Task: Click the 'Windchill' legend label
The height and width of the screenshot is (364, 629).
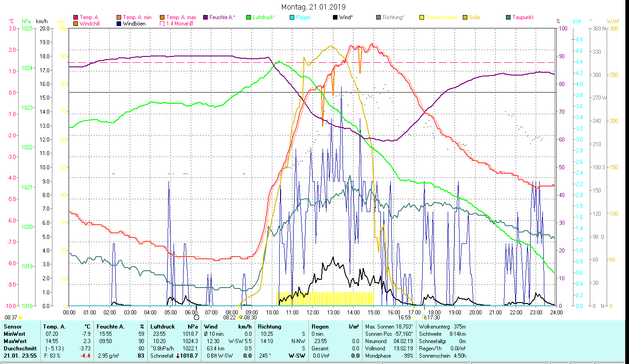Action: point(90,24)
